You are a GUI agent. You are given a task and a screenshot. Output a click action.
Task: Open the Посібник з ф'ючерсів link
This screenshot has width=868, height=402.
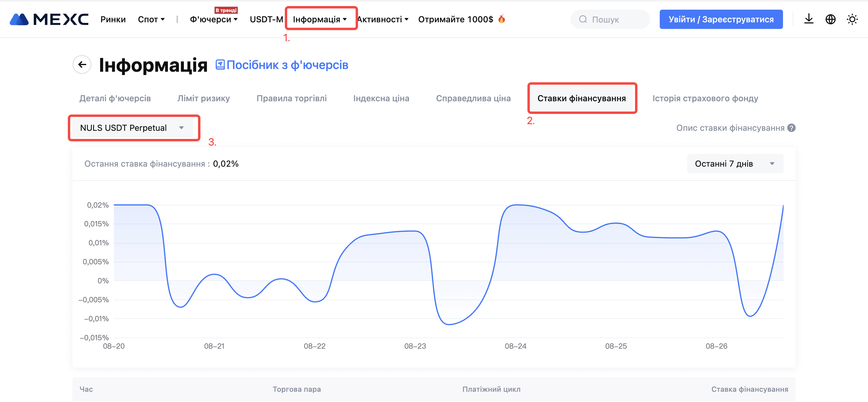click(287, 65)
